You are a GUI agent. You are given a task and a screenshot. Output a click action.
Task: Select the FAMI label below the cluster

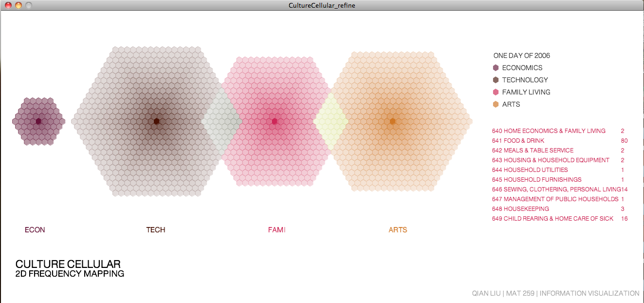tap(277, 230)
